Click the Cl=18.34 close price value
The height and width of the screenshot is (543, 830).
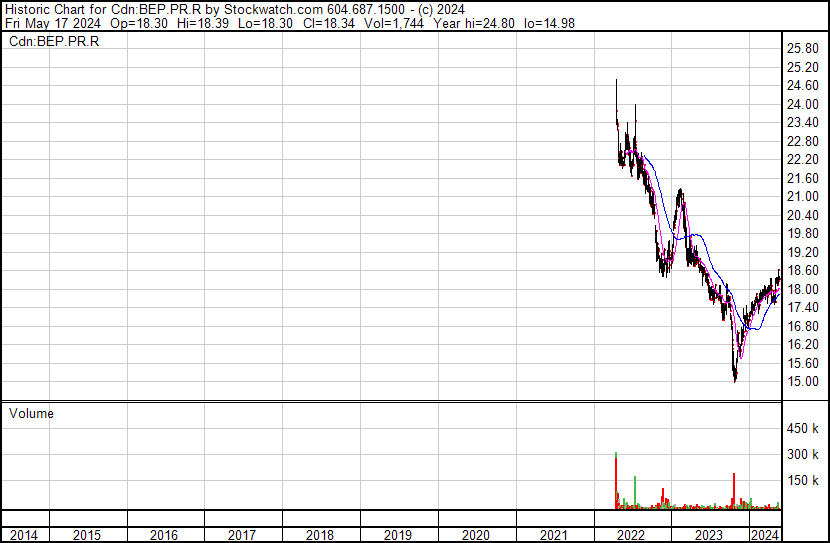329,23
